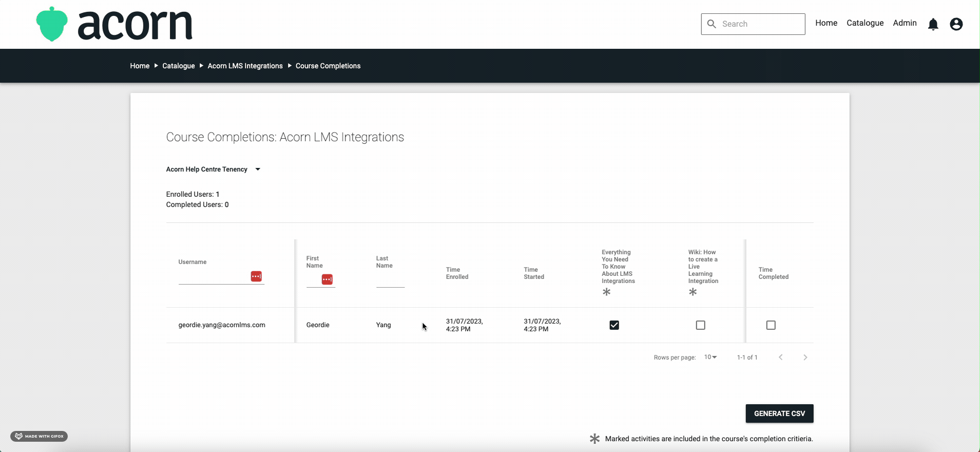
Task: Open the user account profile icon
Action: [955, 24]
